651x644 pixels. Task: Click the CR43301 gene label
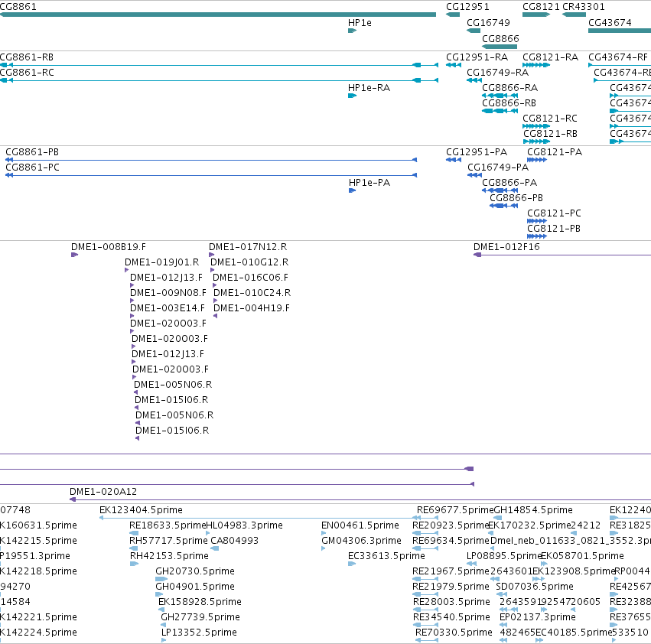(x=584, y=7)
